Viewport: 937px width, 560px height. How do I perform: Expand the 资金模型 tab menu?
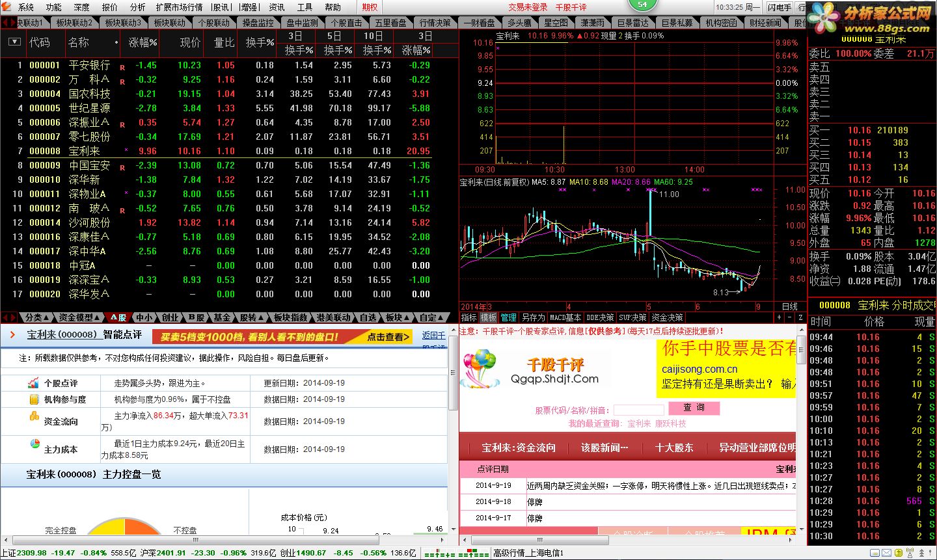click(79, 317)
